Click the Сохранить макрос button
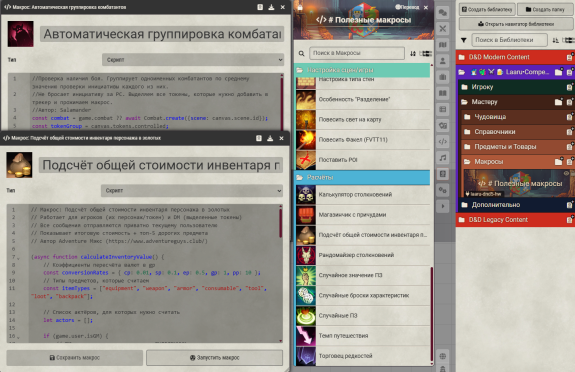This screenshot has height=372, width=575. tap(74, 358)
